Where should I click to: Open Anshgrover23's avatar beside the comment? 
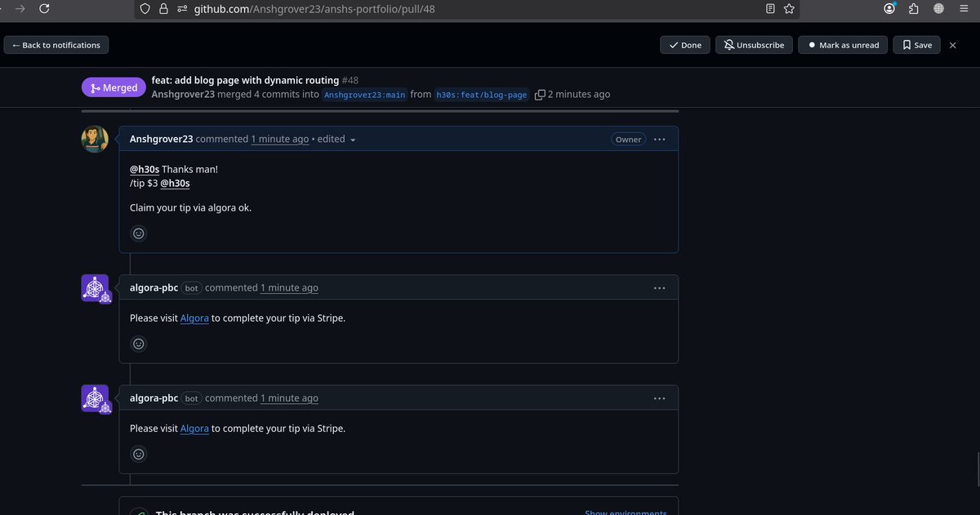pyautogui.click(x=95, y=139)
